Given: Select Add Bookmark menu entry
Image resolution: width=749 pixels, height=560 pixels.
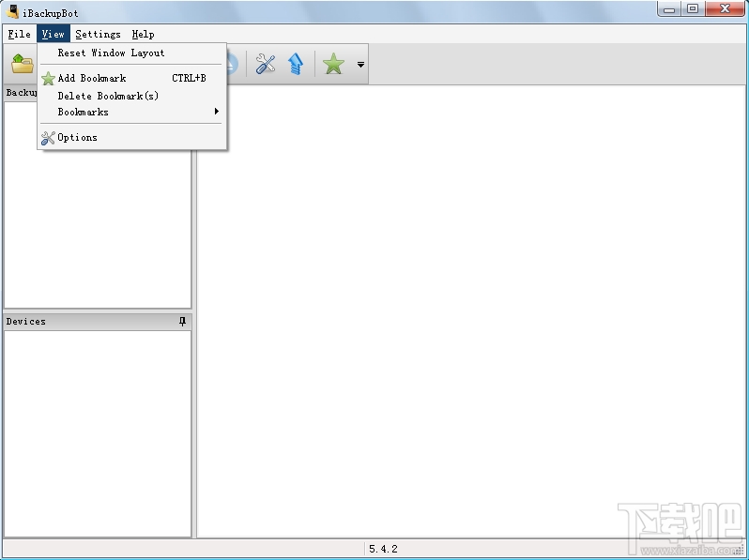Looking at the screenshot, I should 131,78.
